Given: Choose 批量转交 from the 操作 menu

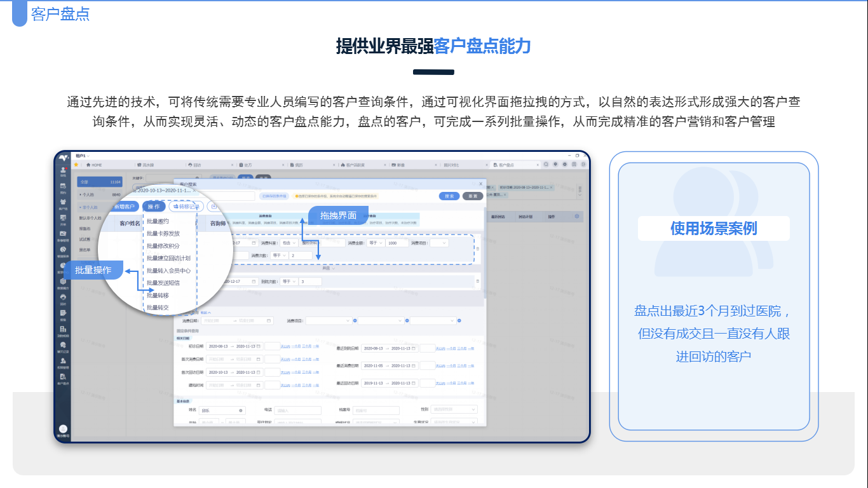Looking at the screenshot, I should pos(158,308).
